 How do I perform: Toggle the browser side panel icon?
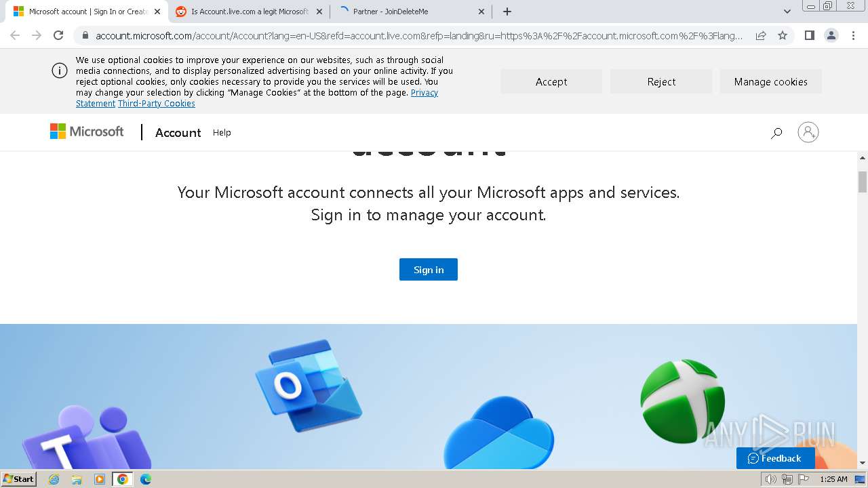coord(809,35)
